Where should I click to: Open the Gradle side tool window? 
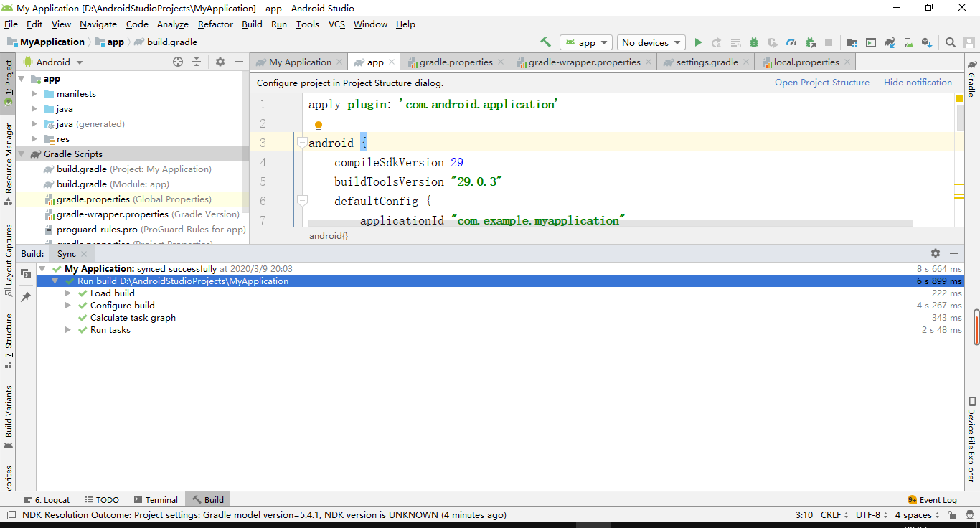pos(971,79)
